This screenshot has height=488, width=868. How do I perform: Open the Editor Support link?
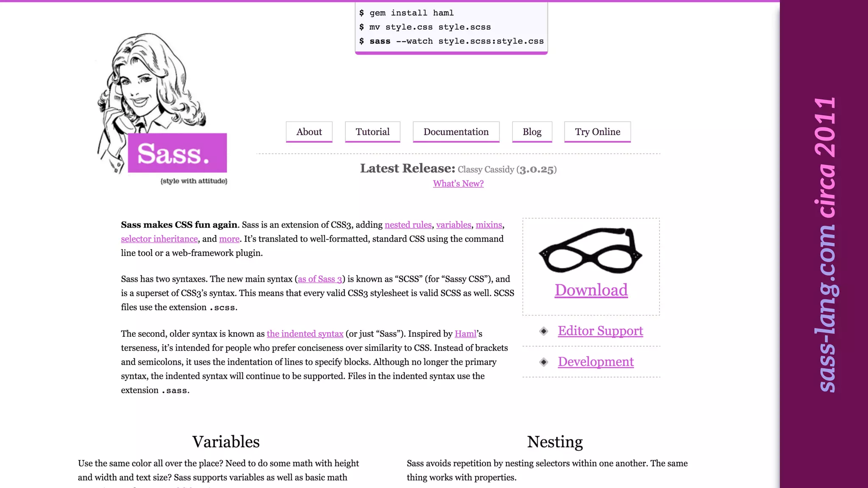click(x=600, y=331)
